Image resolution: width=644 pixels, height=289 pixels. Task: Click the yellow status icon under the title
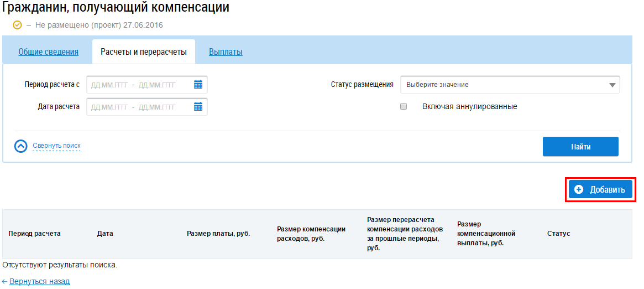[x=17, y=25]
